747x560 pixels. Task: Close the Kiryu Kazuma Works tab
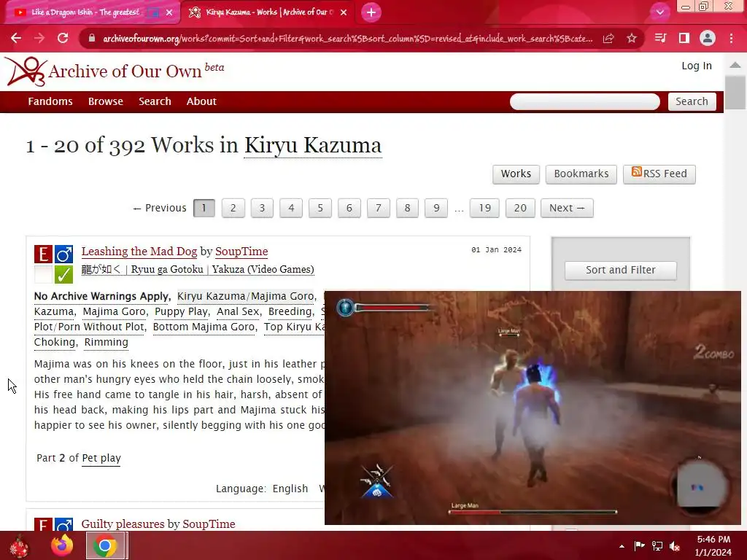(x=344, y=13)
